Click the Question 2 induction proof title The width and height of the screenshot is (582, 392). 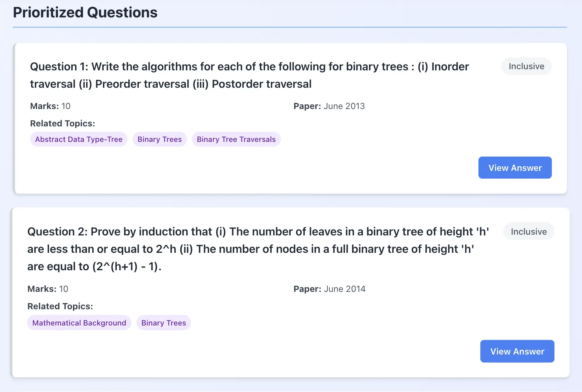click(258, 249)
